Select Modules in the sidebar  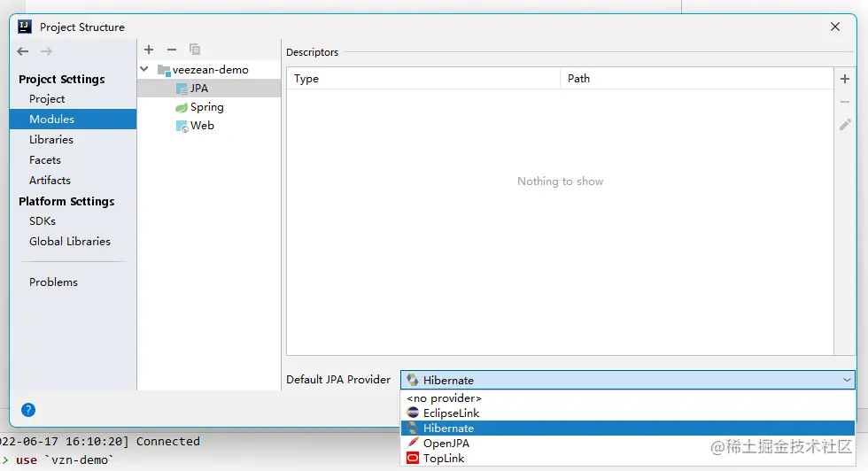point(73,119)
